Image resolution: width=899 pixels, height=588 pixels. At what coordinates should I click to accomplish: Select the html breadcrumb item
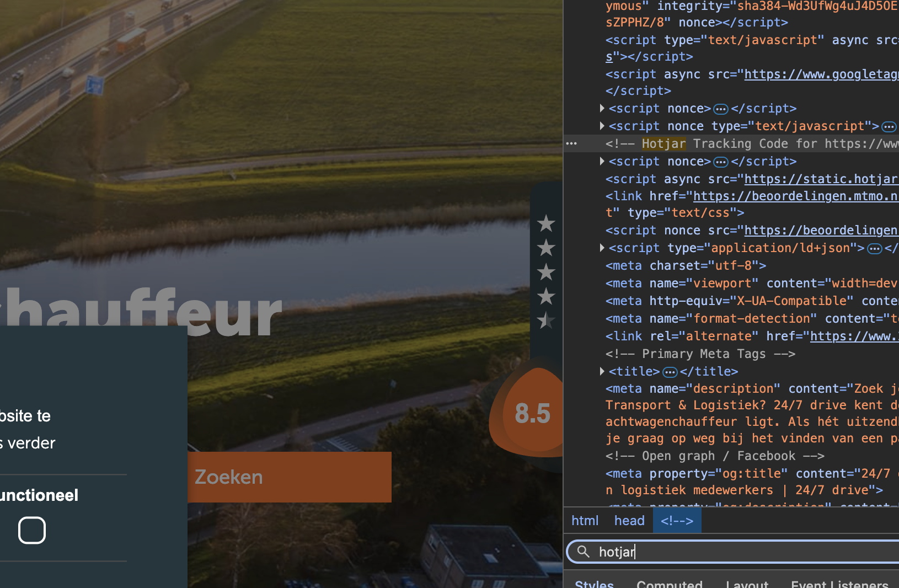click(585, 521)
